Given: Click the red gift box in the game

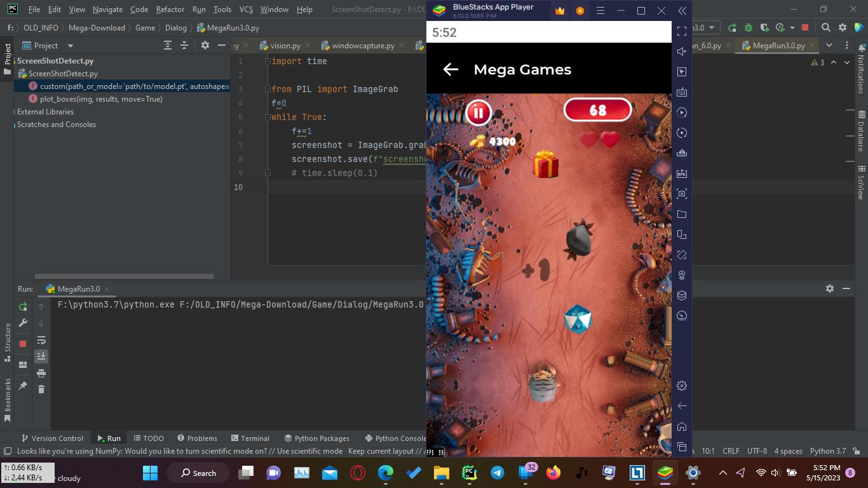Looking at the screenshot, I should (x=545, y=165).
